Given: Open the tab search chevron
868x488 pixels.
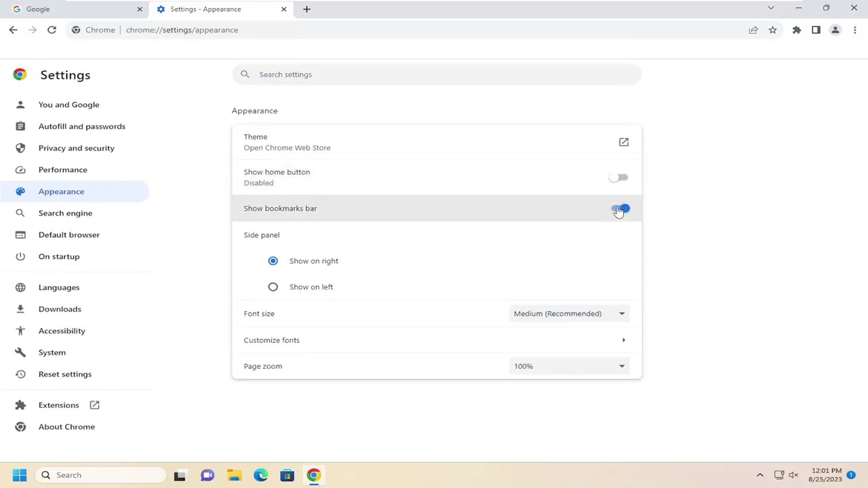Looking at the screenshot, I should coord(770,9).
